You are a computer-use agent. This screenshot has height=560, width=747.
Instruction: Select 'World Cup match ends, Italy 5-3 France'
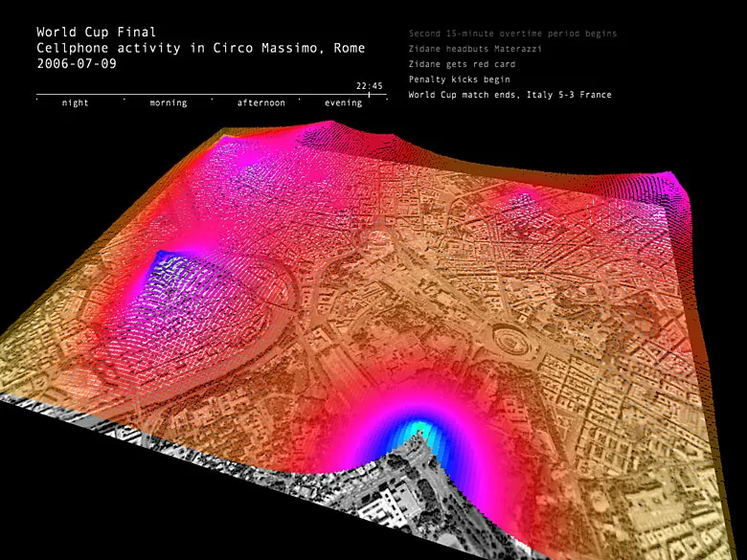pyautogui.click(x=509, y=95)
